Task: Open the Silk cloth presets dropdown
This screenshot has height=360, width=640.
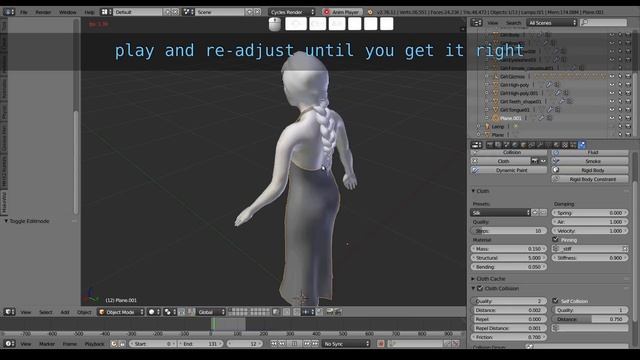Action: point(500,213)
